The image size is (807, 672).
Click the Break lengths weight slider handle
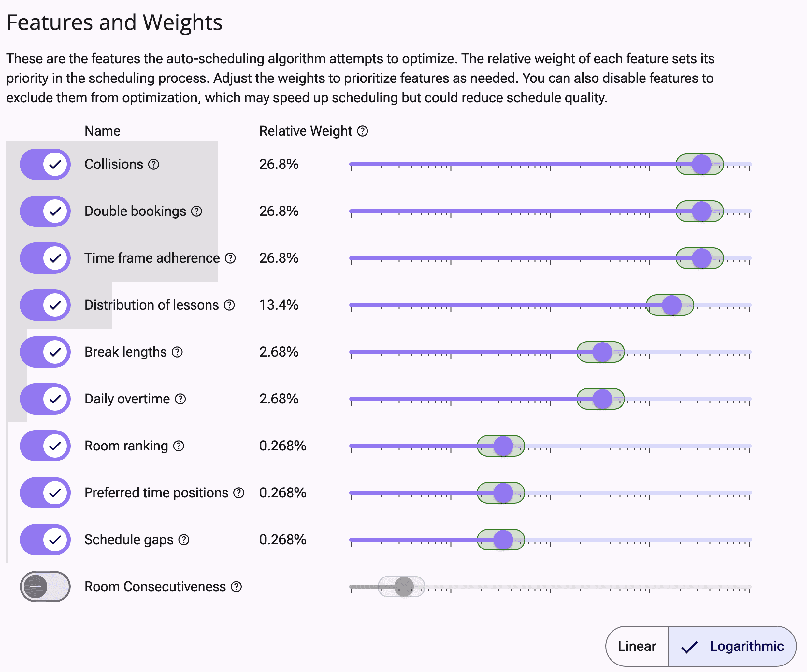pos(602,352)
